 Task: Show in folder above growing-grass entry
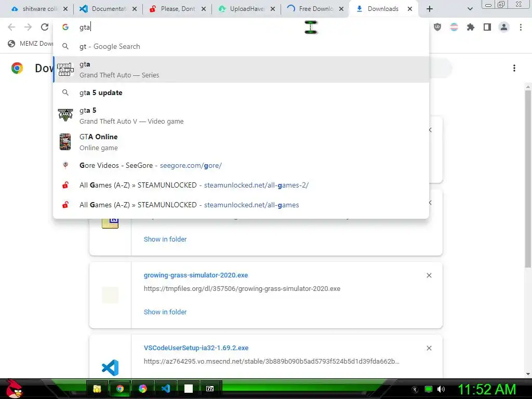pyautogui.click(x=165, y=239)
